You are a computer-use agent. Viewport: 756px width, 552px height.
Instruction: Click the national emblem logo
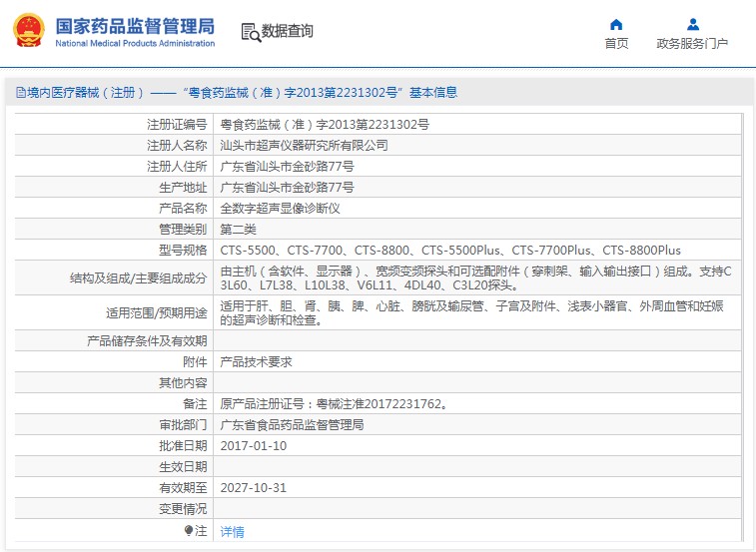[28, 30]
